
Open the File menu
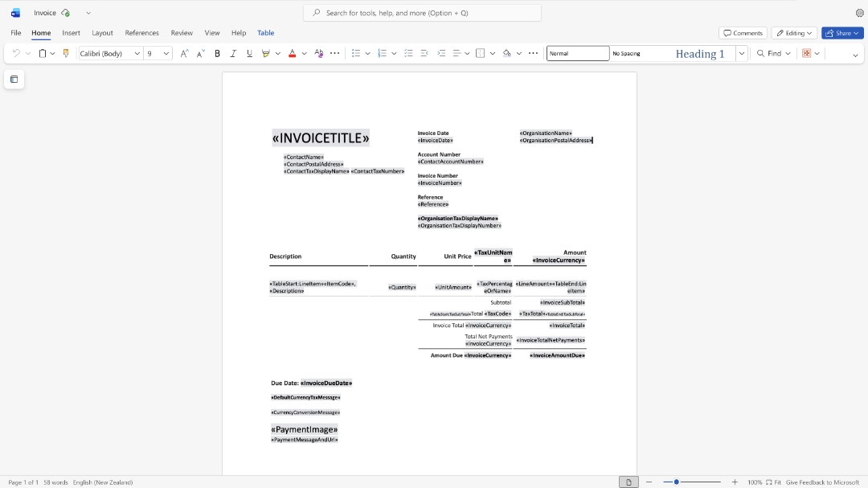[15, 33]
